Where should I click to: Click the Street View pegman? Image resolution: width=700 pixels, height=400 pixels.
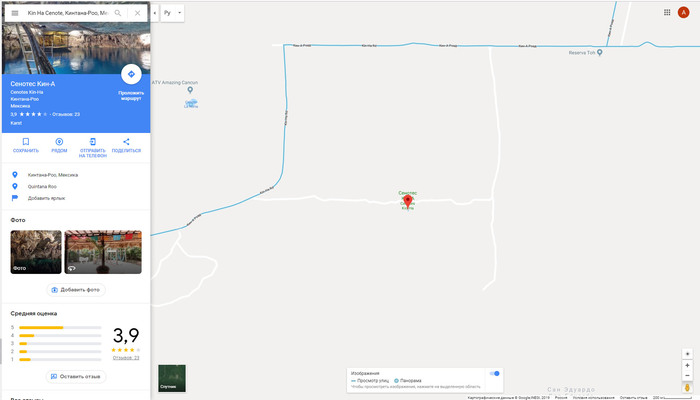pyautogui.click(x=688, y=388)
